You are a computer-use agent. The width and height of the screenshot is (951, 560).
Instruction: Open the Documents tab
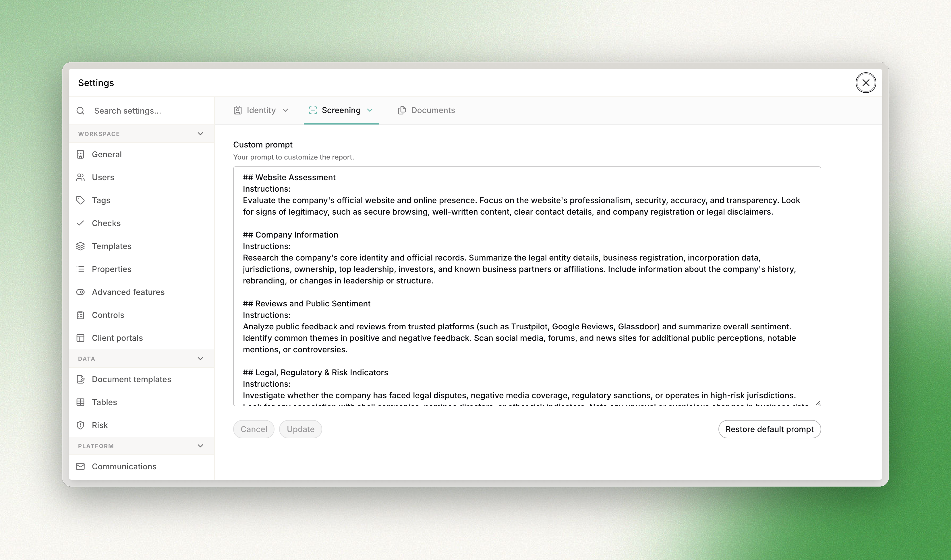[426, 110]
